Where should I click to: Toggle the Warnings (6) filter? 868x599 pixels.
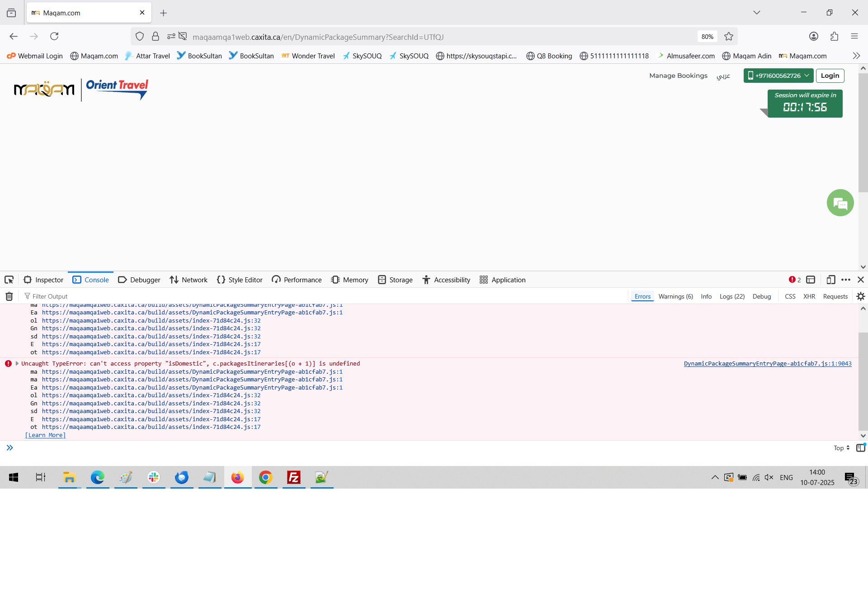click(x=675, y=296)
